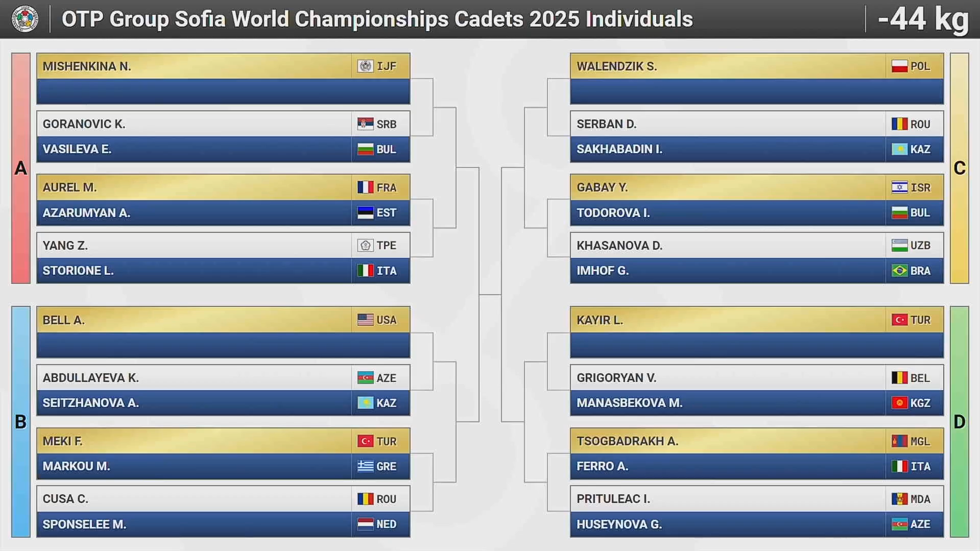Click the tournament title in header
980x551 pixels.
point(377,19)
